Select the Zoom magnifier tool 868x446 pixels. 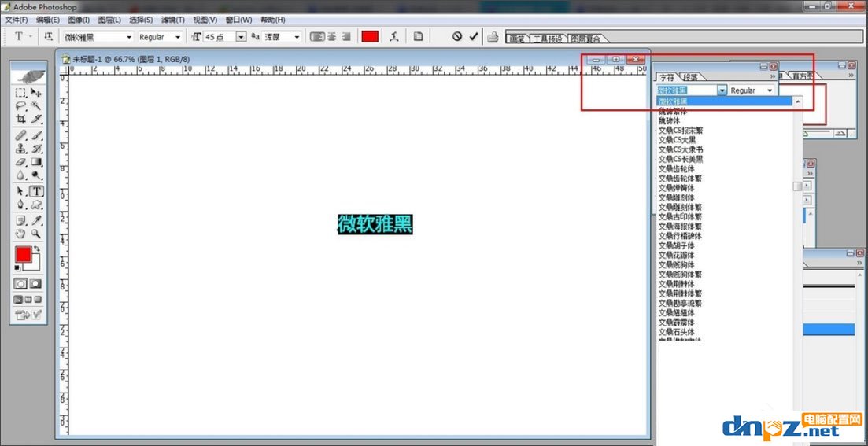click(x=36, y=234)
